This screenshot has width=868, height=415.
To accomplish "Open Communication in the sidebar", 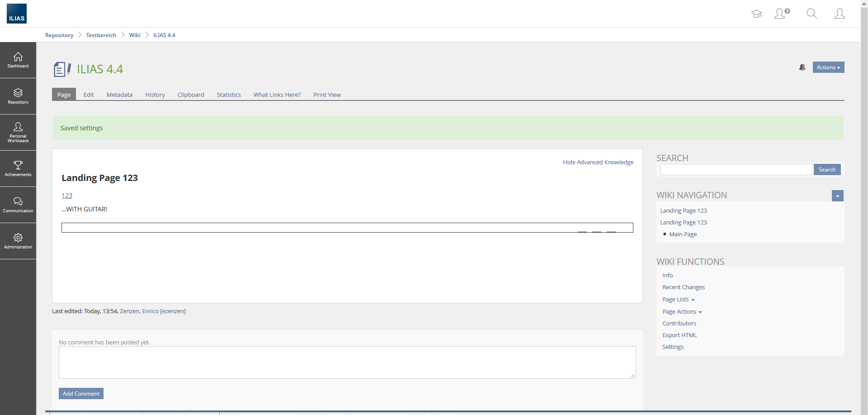I will [18, 205].
